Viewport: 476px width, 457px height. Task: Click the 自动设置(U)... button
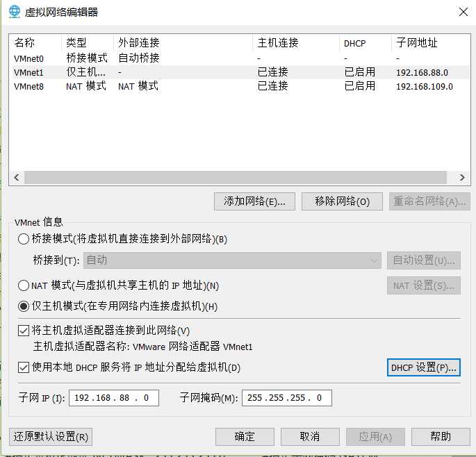[424, 260]
